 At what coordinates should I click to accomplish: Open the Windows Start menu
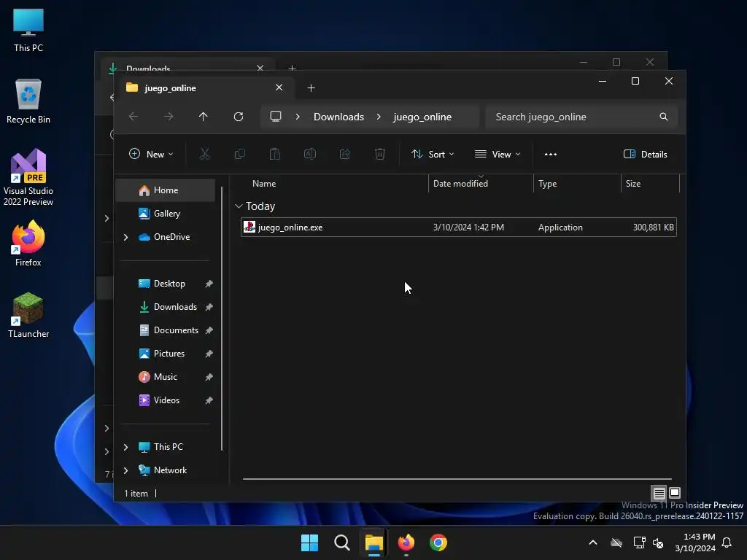(309, 542)
